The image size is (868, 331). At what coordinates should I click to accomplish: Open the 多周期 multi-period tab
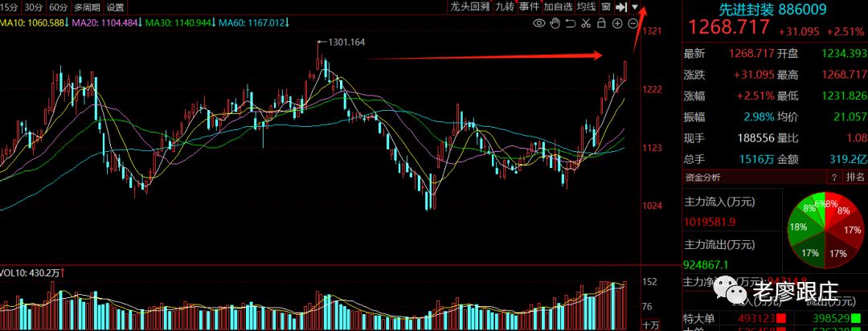87,7
